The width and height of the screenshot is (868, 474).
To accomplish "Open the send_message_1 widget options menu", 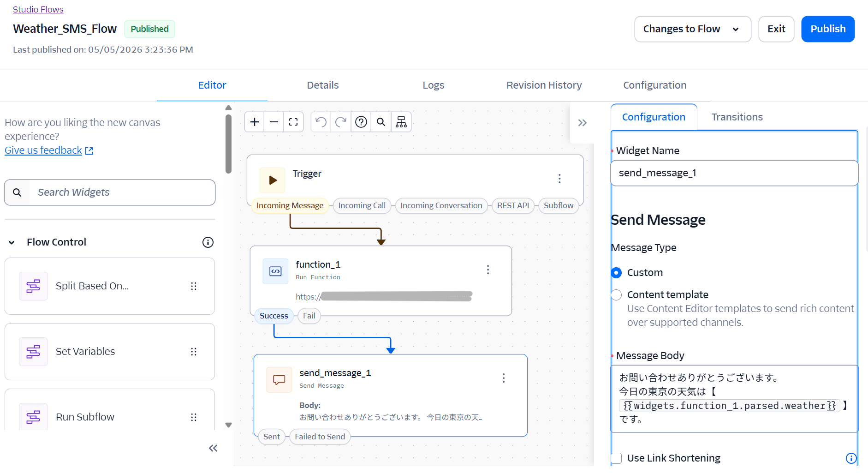I will [504, 378].
